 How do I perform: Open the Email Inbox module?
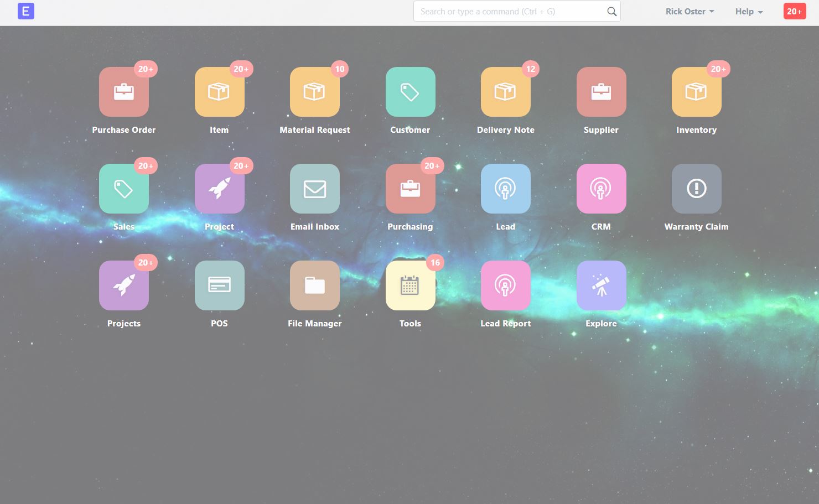tap(314, 189)
